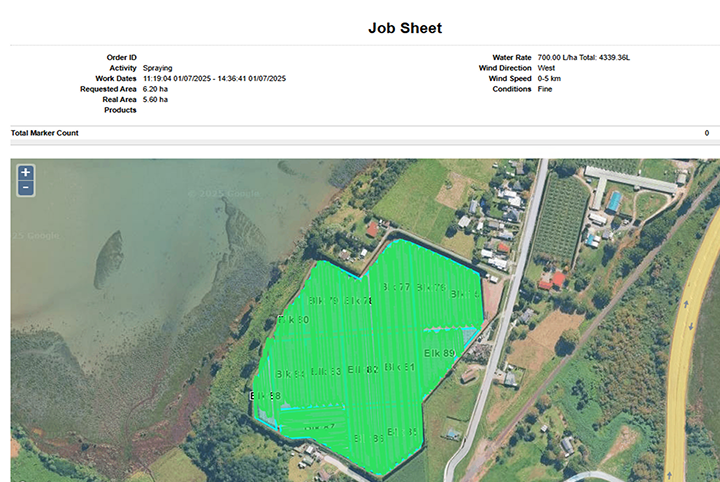Click the Water Rate value text

pos(584,57)
